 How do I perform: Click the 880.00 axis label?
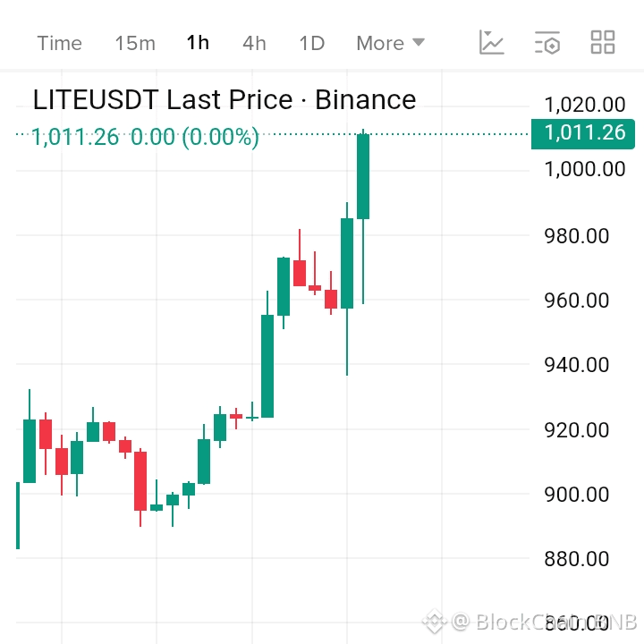pos(576,558)
